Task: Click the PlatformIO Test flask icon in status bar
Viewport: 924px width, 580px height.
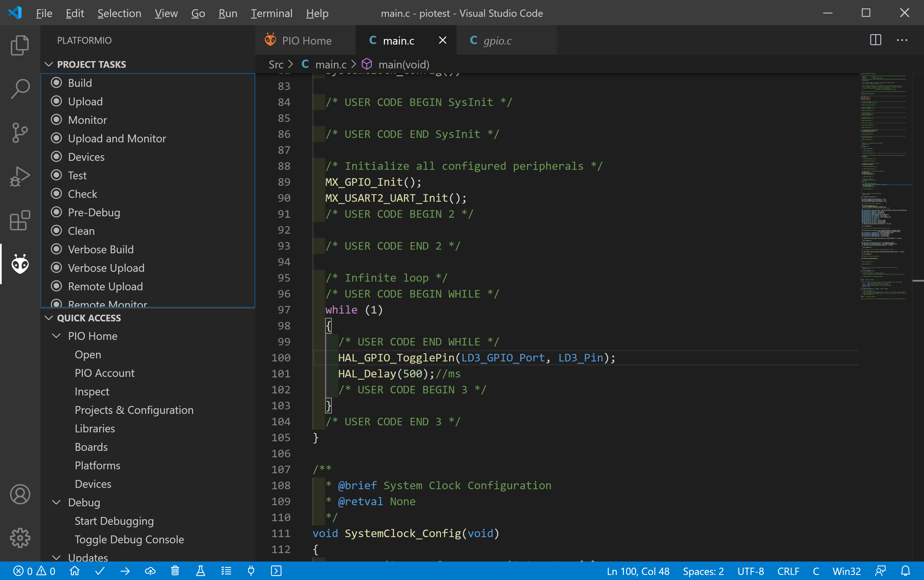Action: point(200,571)
